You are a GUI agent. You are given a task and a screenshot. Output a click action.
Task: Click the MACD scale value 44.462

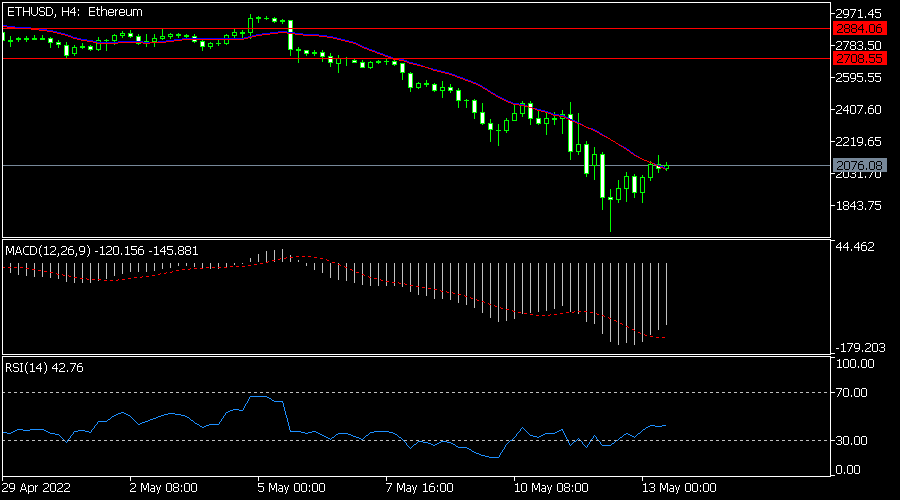(x=855, y=247)
